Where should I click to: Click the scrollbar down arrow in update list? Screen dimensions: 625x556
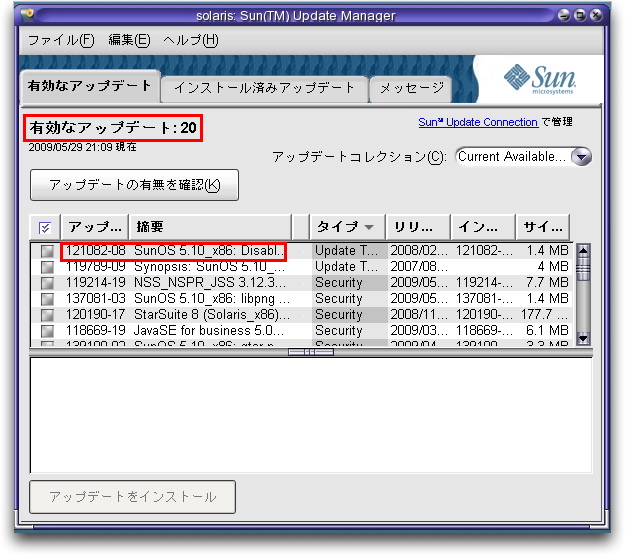(x=584, y=339)
